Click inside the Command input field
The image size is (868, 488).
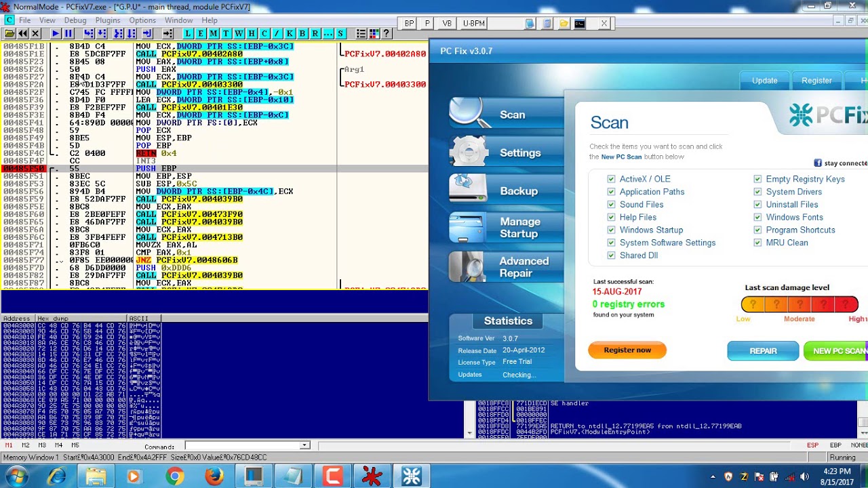(x=243, y=445)
